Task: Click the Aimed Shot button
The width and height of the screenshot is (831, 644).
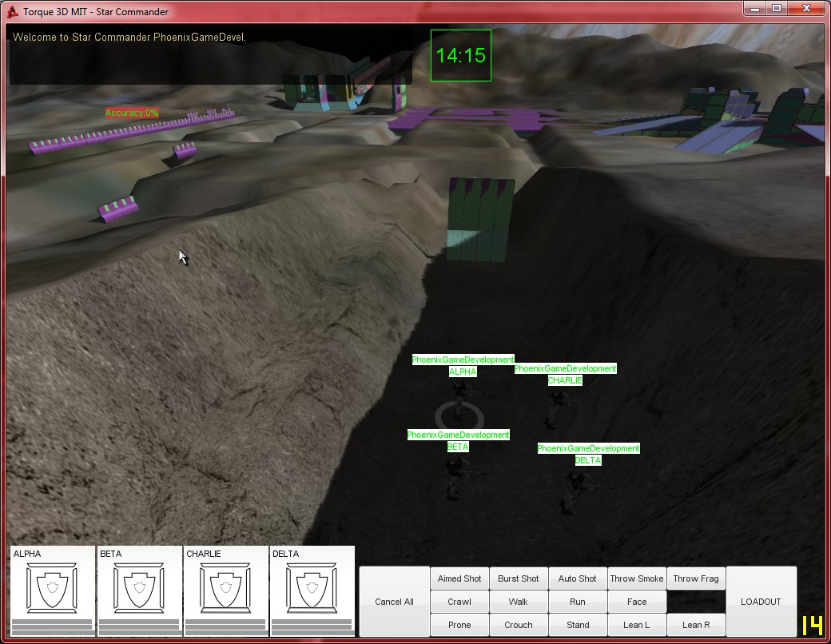Action: [459, 578]
